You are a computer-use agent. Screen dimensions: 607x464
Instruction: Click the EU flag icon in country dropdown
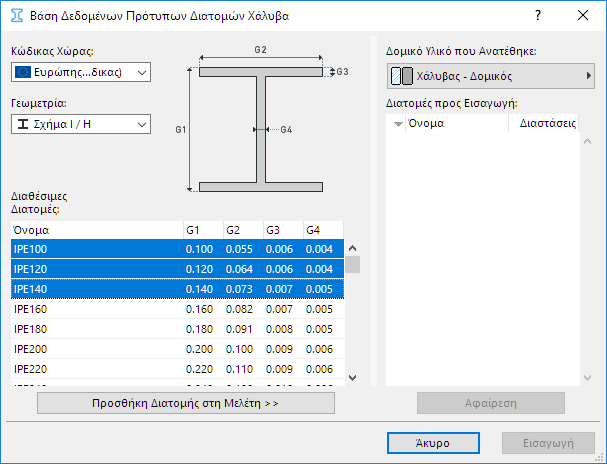(x=23, y=72)
